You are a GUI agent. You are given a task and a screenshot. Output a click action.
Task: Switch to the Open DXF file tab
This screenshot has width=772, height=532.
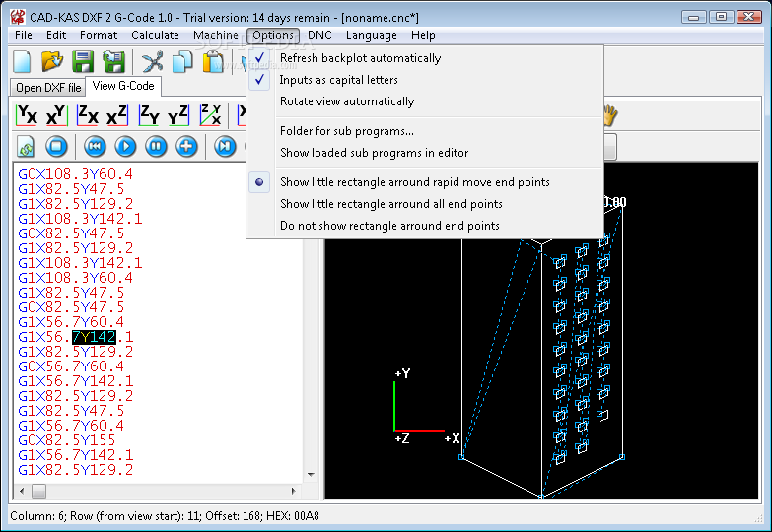pos(48,88)
